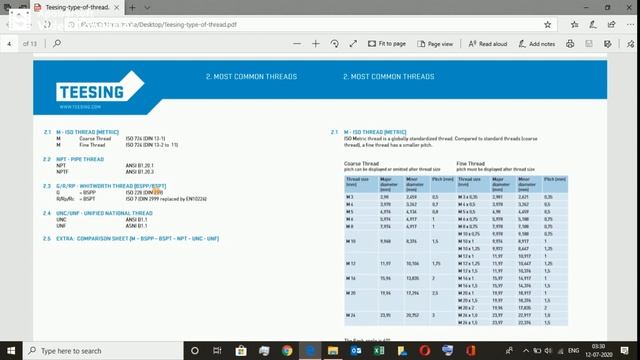Click the M 3 row in coarse table
Image resolution: width=640 pixels, height=360 pixels.
click(x=400, y=197)
